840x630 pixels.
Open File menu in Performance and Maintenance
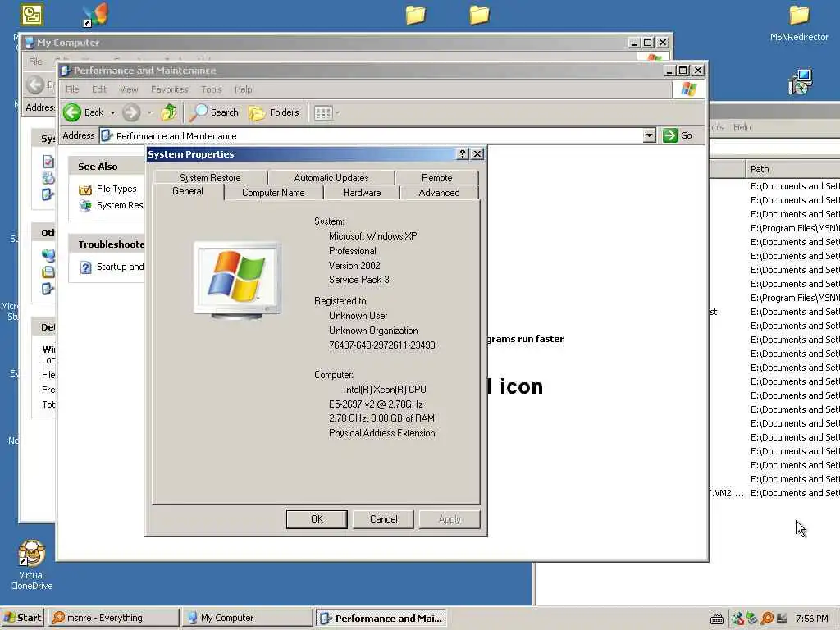pyautogui.click(x=72, y=89)
